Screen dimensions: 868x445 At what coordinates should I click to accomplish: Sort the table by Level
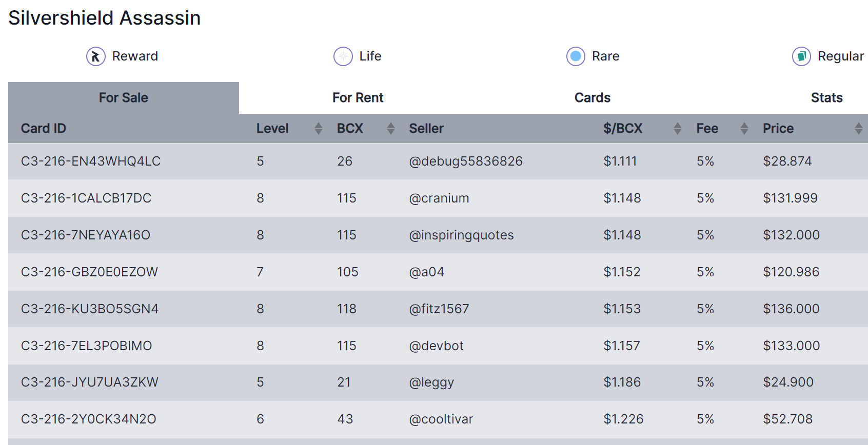(319, 129)
